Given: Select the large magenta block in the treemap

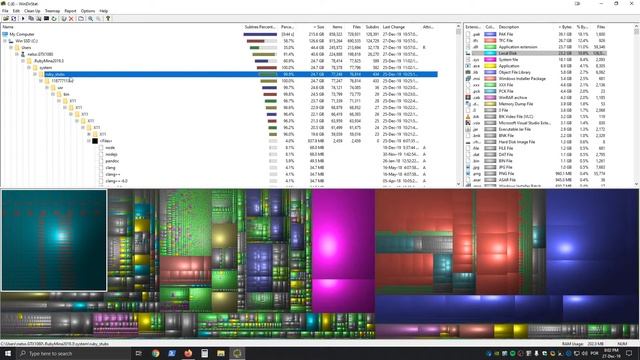Looking at the screenshot, I should click(x=343, y=234).
